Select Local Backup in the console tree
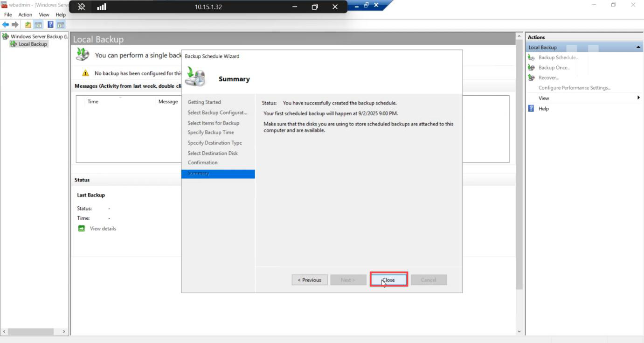This screenshot has width=644, height=343. click(x=33, y=44)
